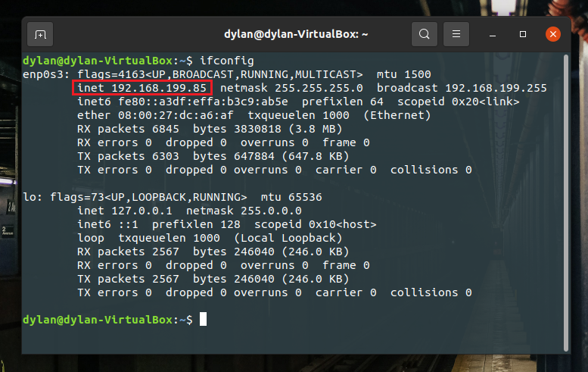The width and height of the screenshot is (588, 372).
Task: Click the (Local Loopback) label
Action: 288,238
